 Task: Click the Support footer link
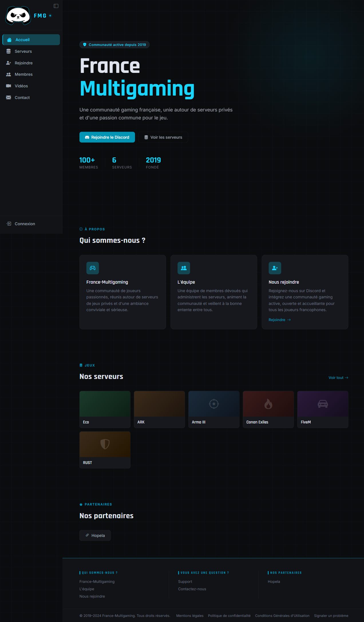[x=185, y=582]
